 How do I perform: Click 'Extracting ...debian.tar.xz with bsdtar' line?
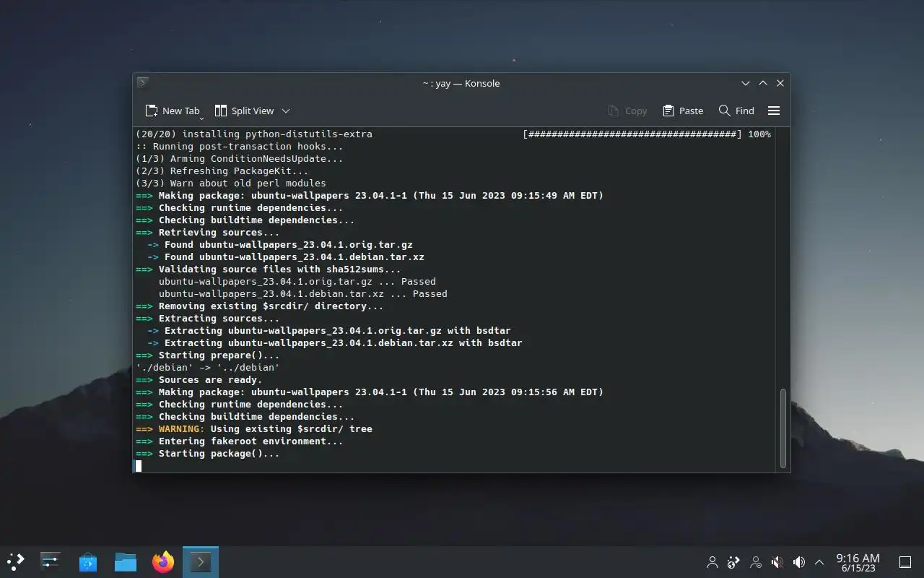335,342
